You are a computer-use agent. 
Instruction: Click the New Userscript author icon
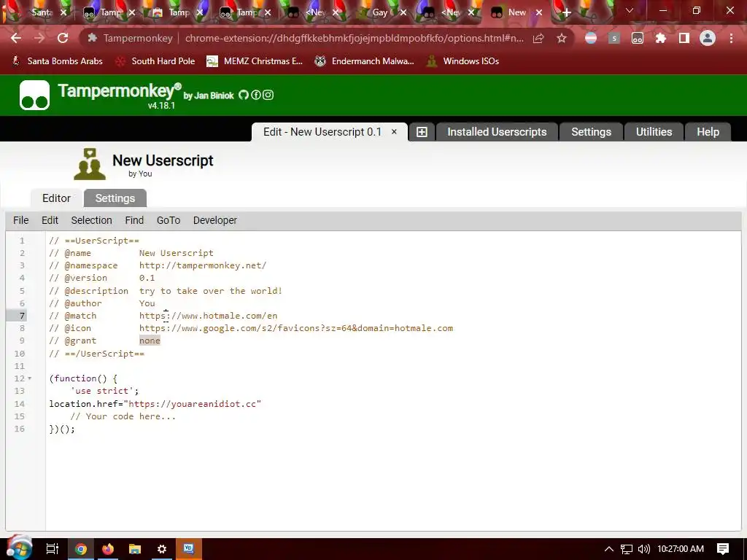pyautogui.click(x=90, y=164)
